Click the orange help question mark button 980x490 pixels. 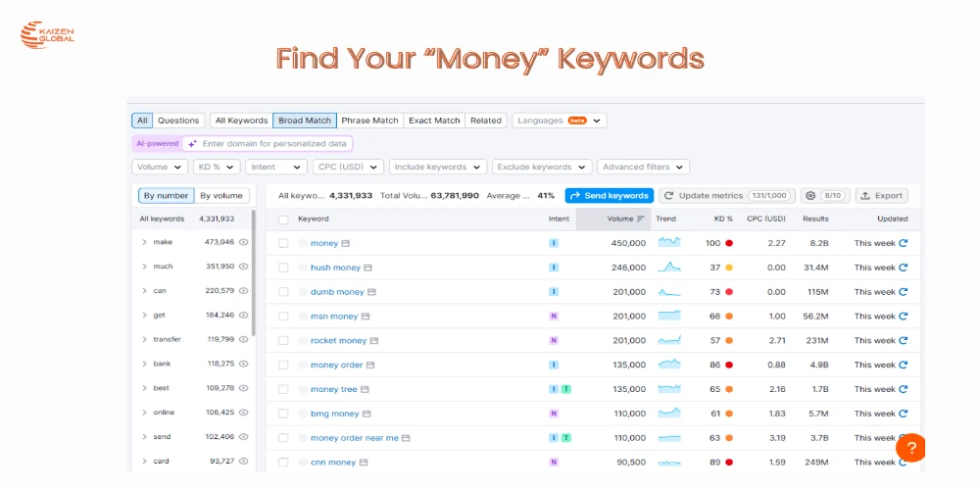[x=911, y=448]
